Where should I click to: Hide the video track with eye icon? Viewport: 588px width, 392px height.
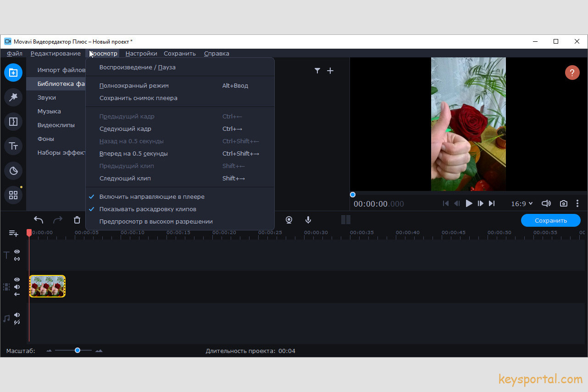(17, 280)
